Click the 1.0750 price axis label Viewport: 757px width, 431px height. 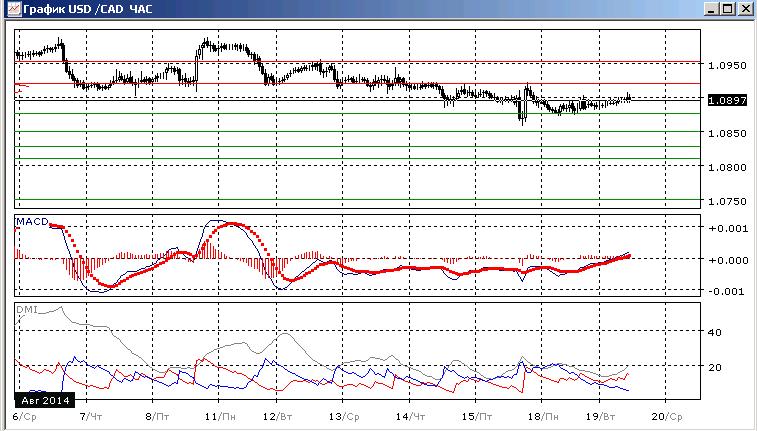727,202
